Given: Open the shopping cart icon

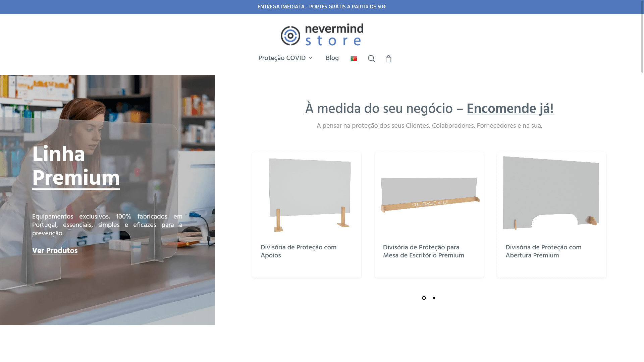Looking at the screenshot, I should coord(388,59).
